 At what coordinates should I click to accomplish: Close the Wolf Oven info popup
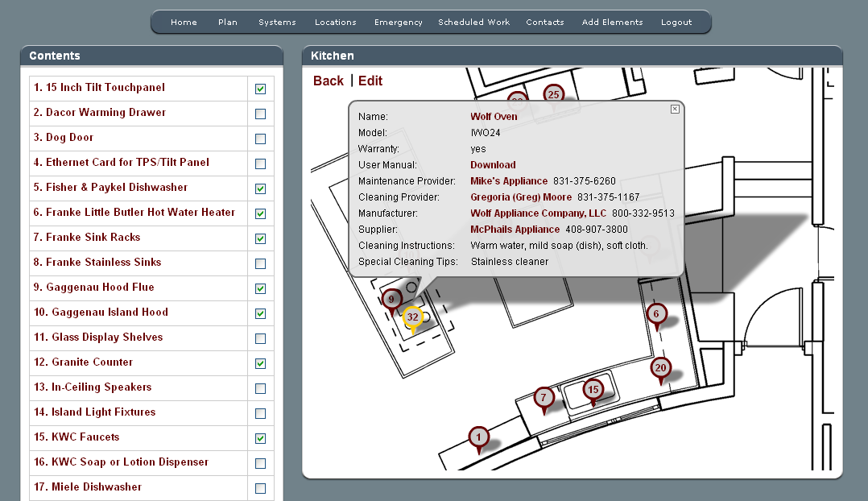pyautogui.click(x=675, y=110)
